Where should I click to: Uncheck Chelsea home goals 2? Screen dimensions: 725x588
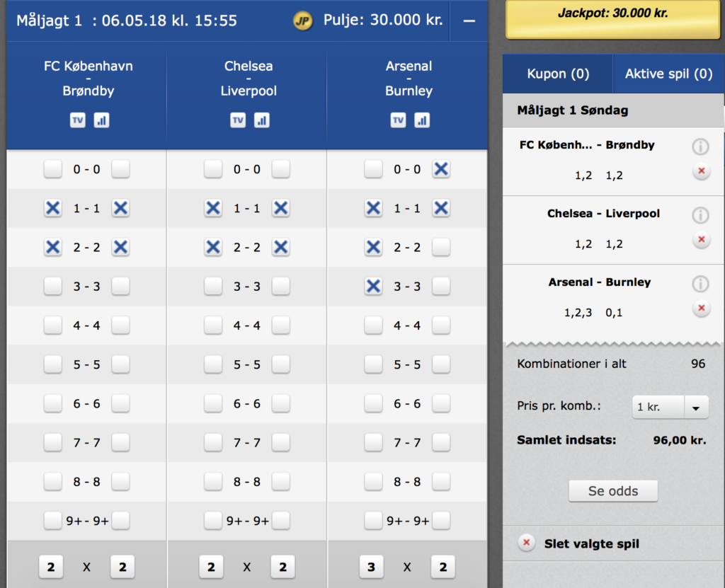tap(213, 248)
